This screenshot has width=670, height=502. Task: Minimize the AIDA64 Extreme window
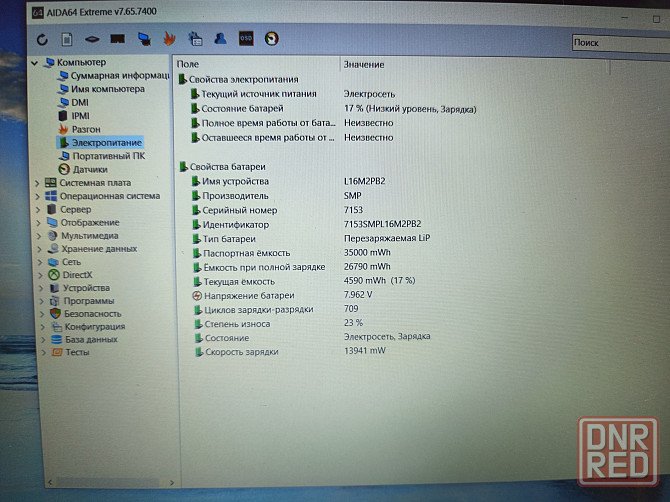coord(625,18)
